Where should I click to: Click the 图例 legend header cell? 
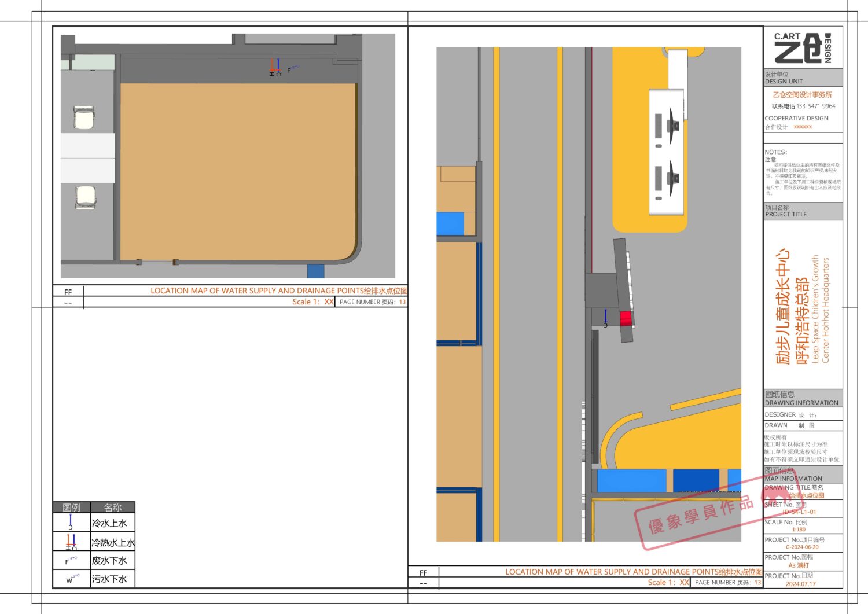pyautogui.click(x=71, y=508)
